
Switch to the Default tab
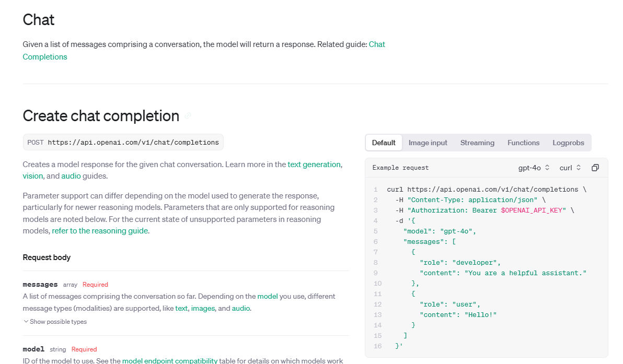point(384,143)
